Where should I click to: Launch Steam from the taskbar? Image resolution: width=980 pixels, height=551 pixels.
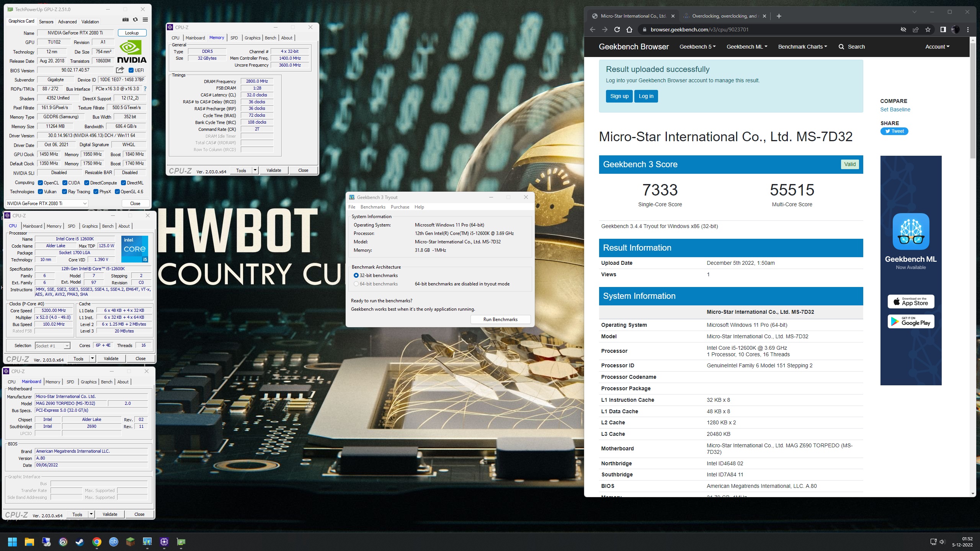click(x=80, y=542)
